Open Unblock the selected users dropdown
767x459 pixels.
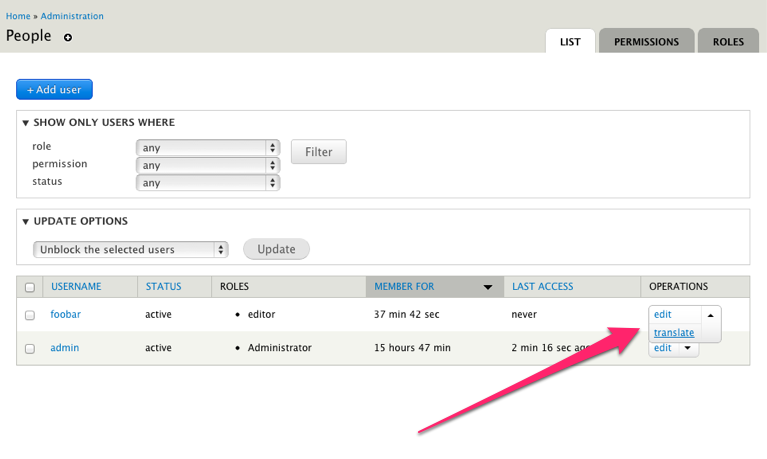coord(131,250)
